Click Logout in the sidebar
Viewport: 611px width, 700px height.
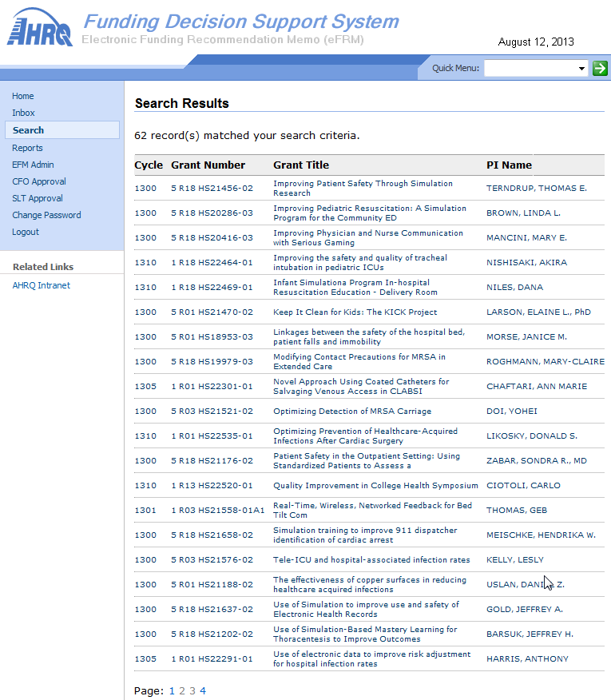(26, 233)
